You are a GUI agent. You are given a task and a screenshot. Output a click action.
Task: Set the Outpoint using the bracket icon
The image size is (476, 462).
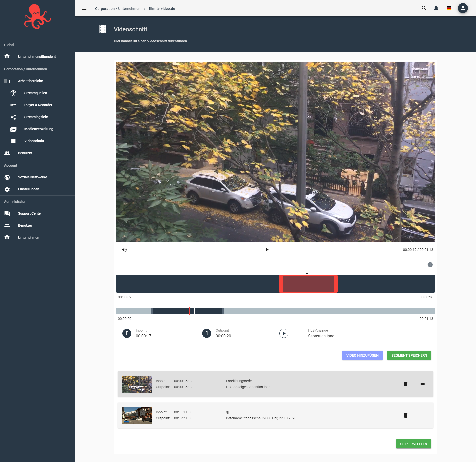(x=207, y=333)
